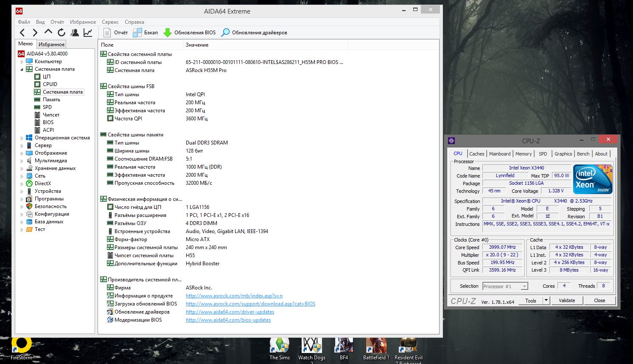Click the Up level arrow icon

(x=48, y=32)
